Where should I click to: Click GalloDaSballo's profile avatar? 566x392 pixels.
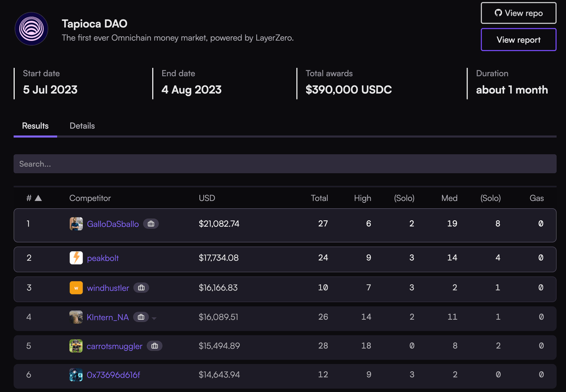[x=76, y=224]
